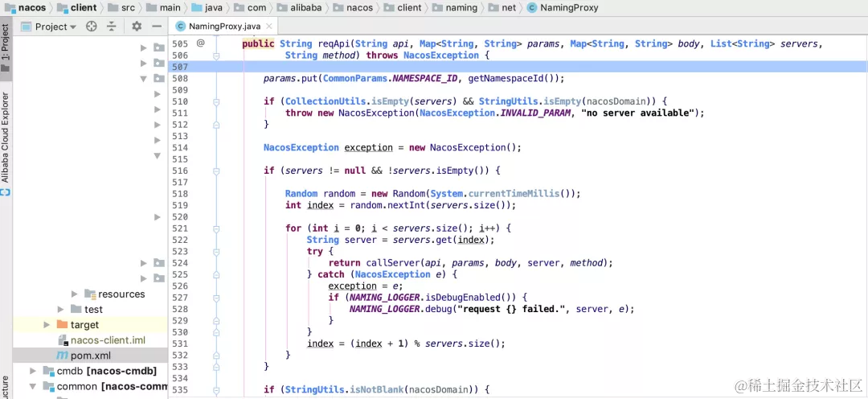Collapse the common [nacos-comm module
Screen dimensions: 868x399
(33, 386)
